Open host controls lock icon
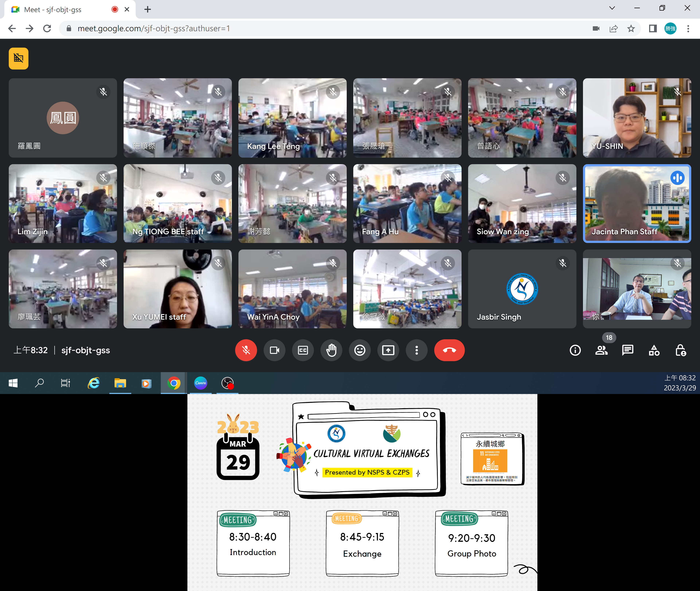 click(680, 350)
